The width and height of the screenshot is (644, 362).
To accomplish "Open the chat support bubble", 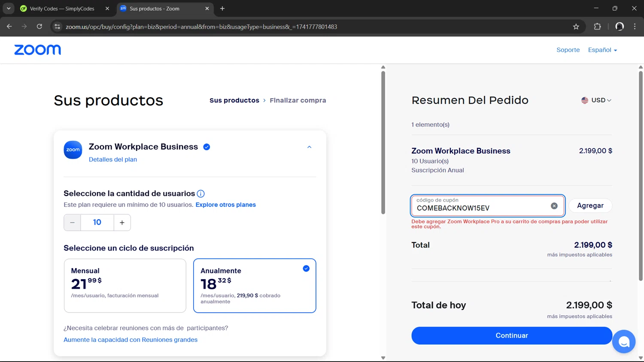I will [624, 341].
